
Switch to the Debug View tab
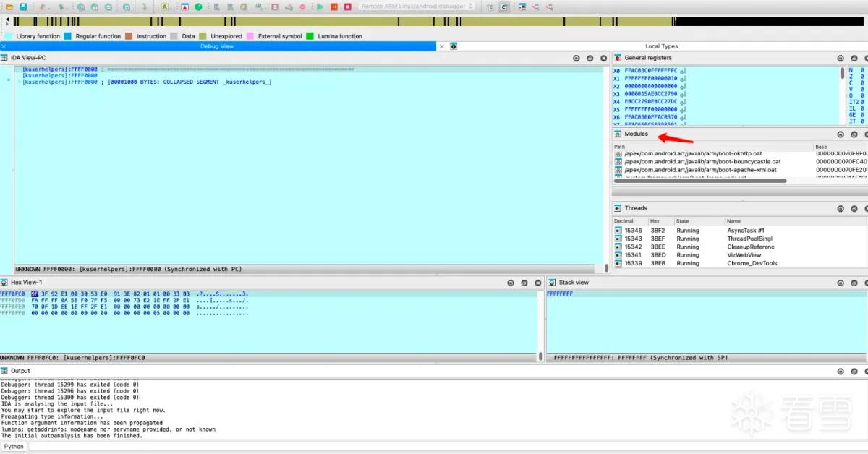point(217,46)
